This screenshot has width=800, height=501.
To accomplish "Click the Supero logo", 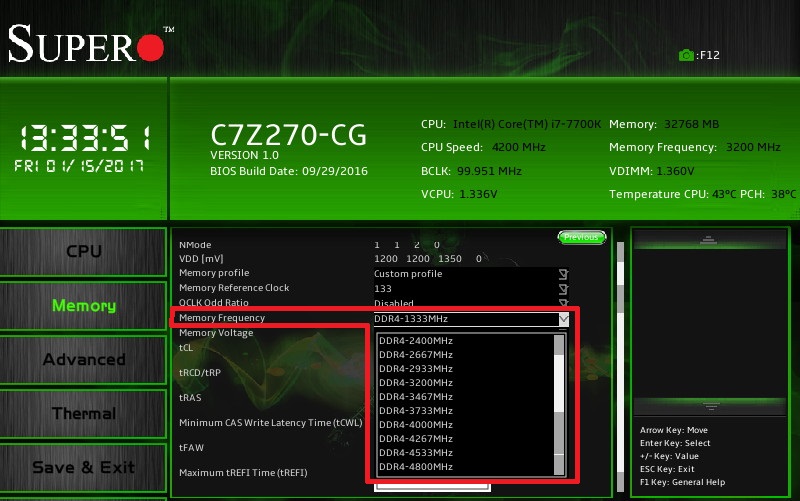I will [89, 44].
